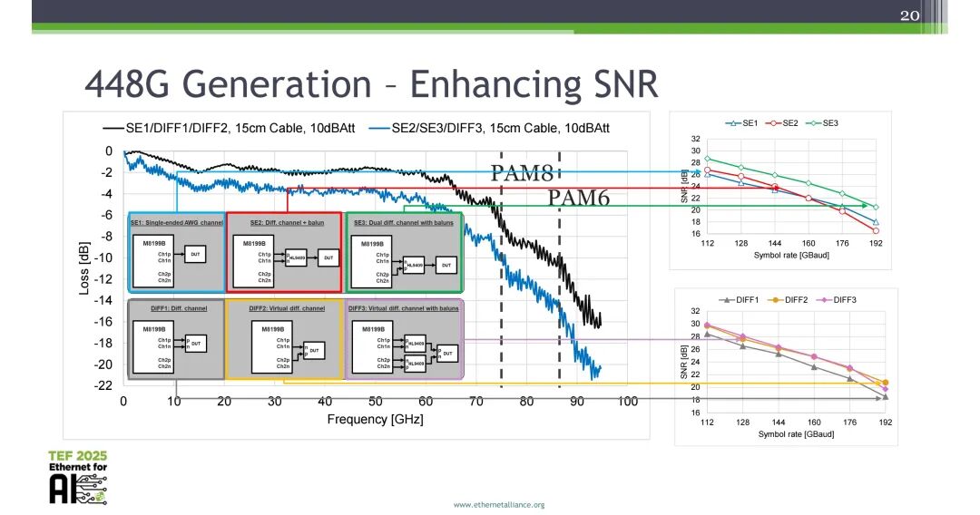Screen dimensions: 980x515
Task: Click the PAM6 label on the loss chart
Action: pos(578,198)
